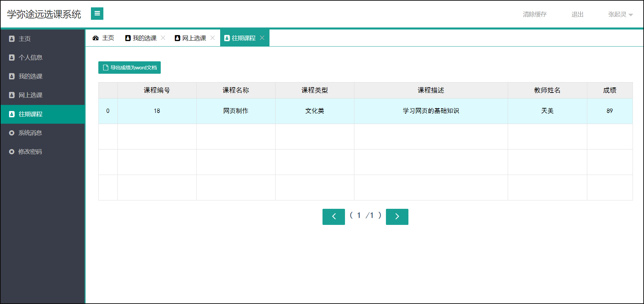Switch to the 我的选课 tab
The width and height of the screenshot is (644, 304).
144,38
